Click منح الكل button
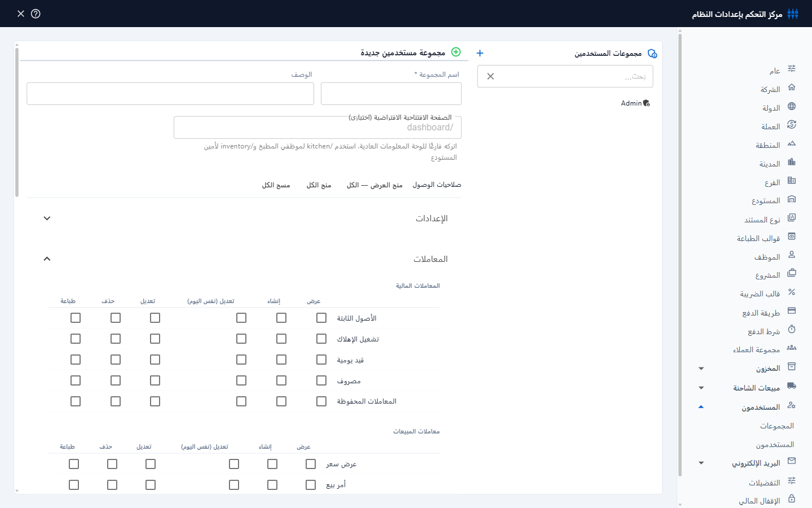This screenshot has width=812, height=508. (x=319, y=185)
